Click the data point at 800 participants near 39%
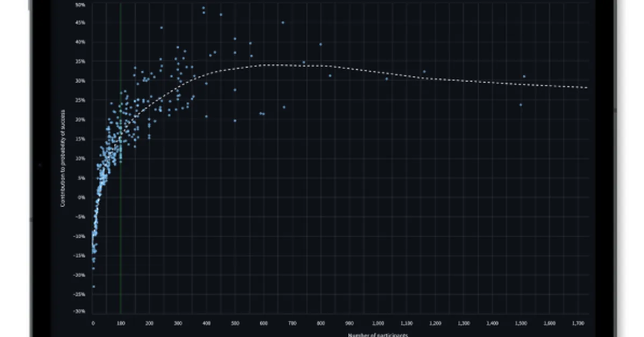 [320, 45]
